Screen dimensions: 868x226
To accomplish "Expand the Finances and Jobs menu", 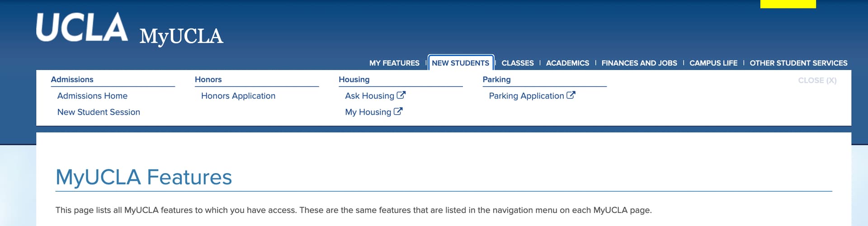I will tap(639, 63).
